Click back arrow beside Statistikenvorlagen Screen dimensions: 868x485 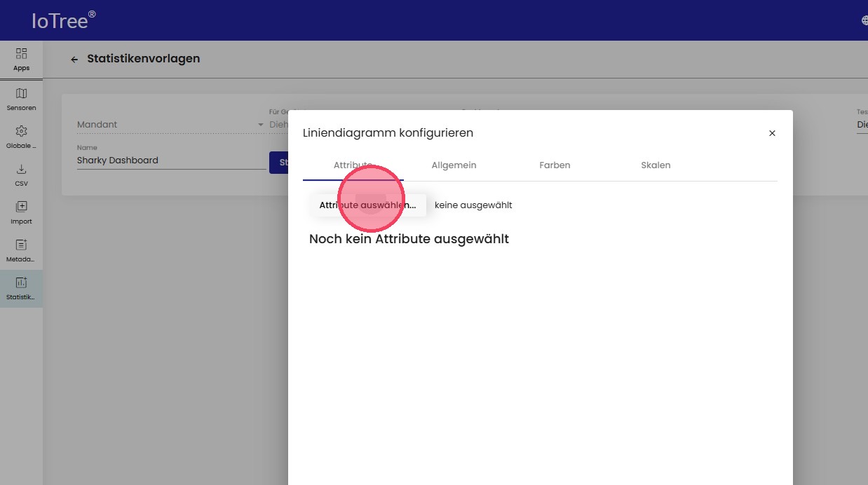click(x=74, y=60)
